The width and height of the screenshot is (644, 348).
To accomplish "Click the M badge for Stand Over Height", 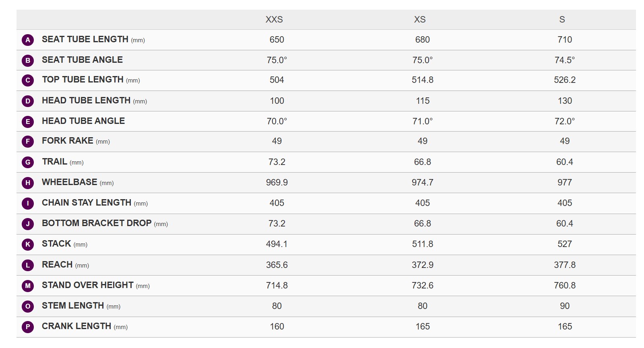I will [x=28, y=286].
